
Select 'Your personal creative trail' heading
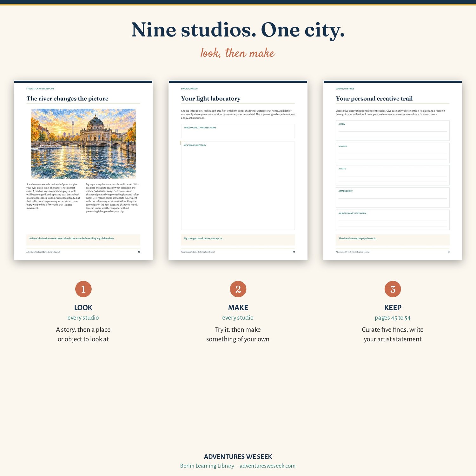374,98
